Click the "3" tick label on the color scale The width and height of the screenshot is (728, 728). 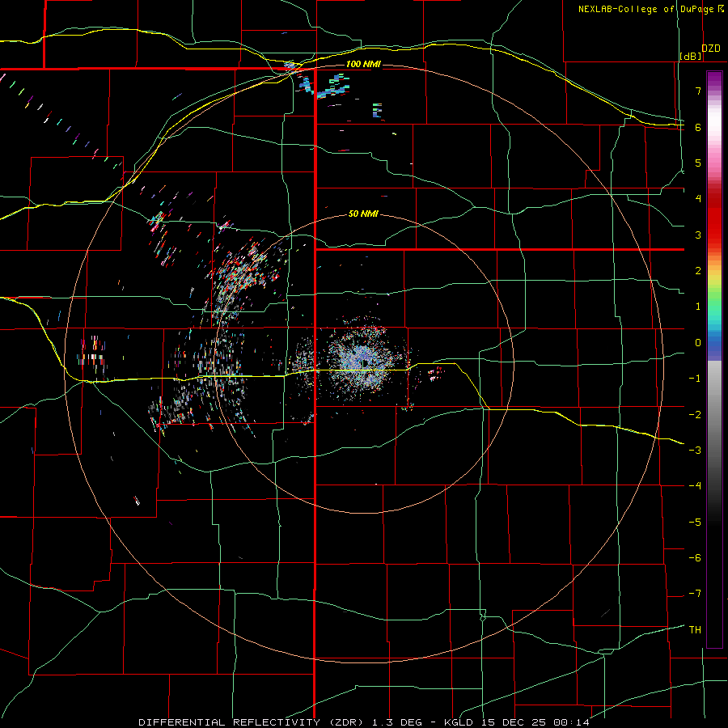698,235
